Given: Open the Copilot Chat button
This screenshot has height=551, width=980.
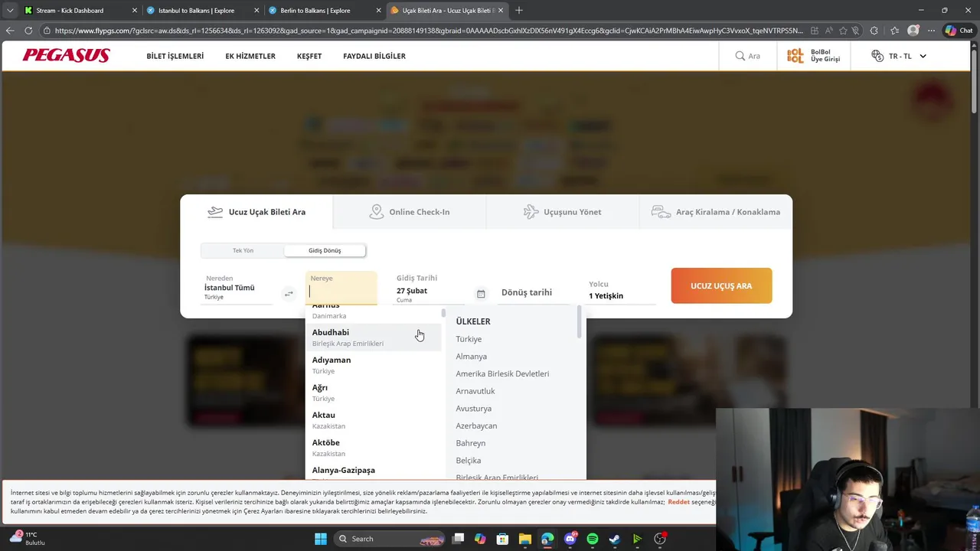Looking at the screenshot, I should (959, 31).
